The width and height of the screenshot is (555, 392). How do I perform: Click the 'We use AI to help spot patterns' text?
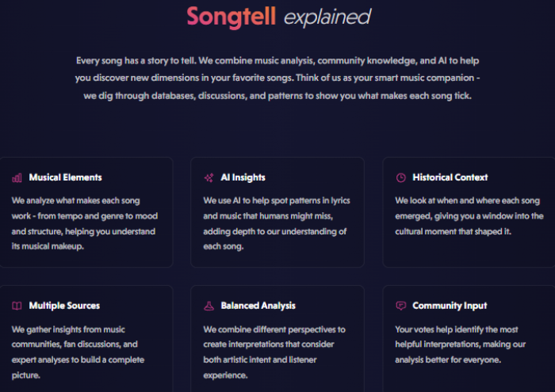[x=277, y=223]
